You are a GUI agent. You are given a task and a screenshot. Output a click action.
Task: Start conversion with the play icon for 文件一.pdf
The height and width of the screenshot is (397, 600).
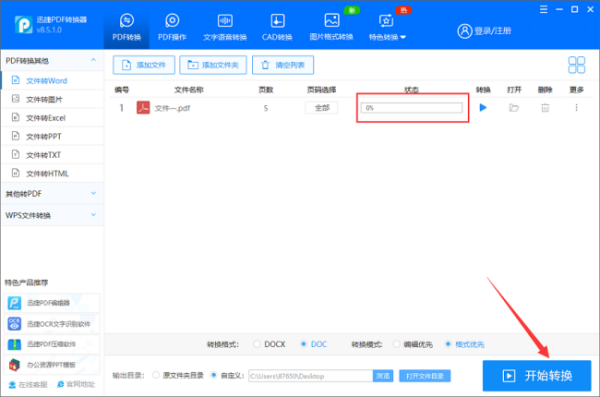coord(483,108)
